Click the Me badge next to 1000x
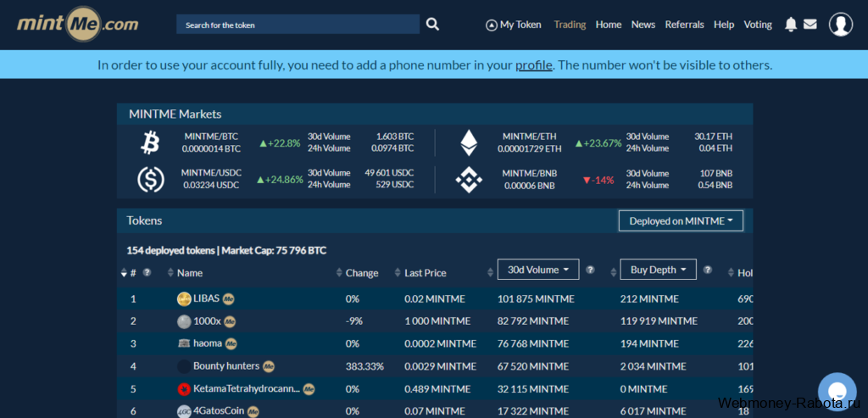 pos(230,321)
